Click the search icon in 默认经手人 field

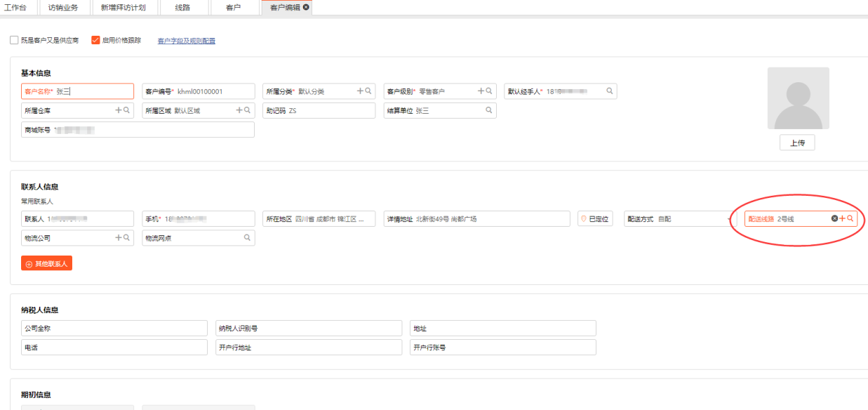pyautogui.click(x=610, y=91)
